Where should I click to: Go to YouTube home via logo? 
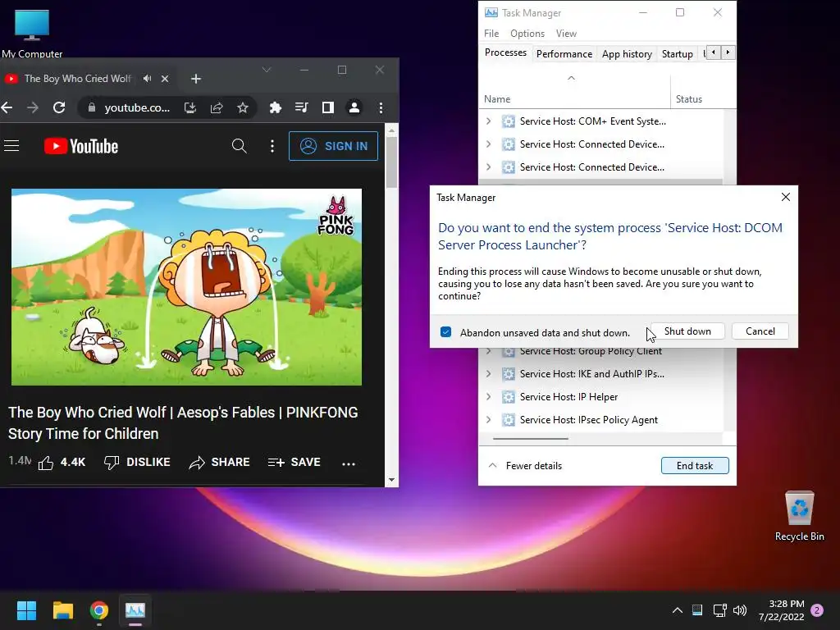pos(81,146)
